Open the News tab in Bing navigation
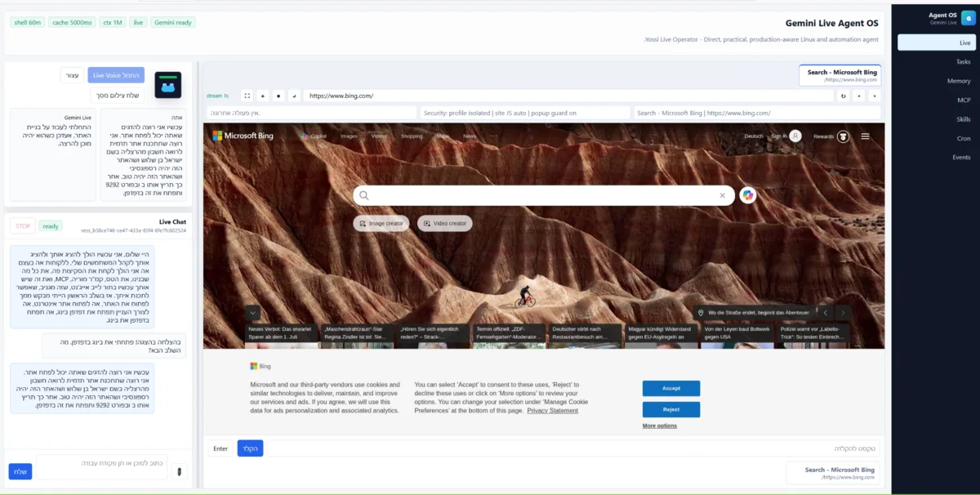 click(470, 136)
